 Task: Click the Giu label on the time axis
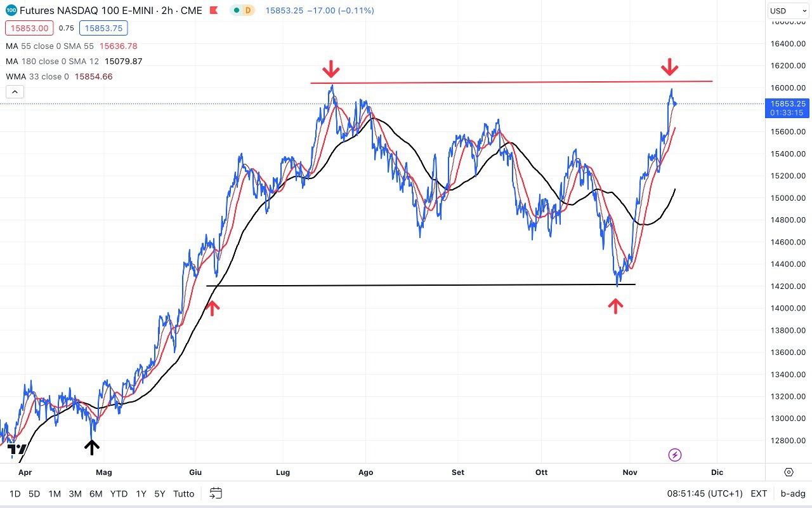click(195, 472)
